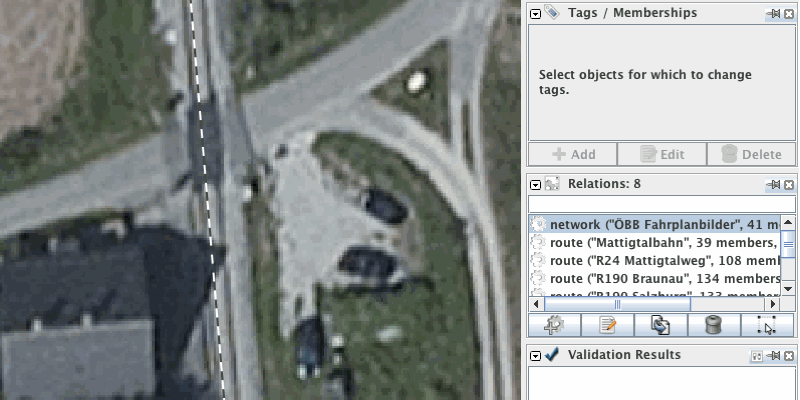Delete the selected relation with trash icon
Viewport: 800px width, 400px height.
point(713,324)
